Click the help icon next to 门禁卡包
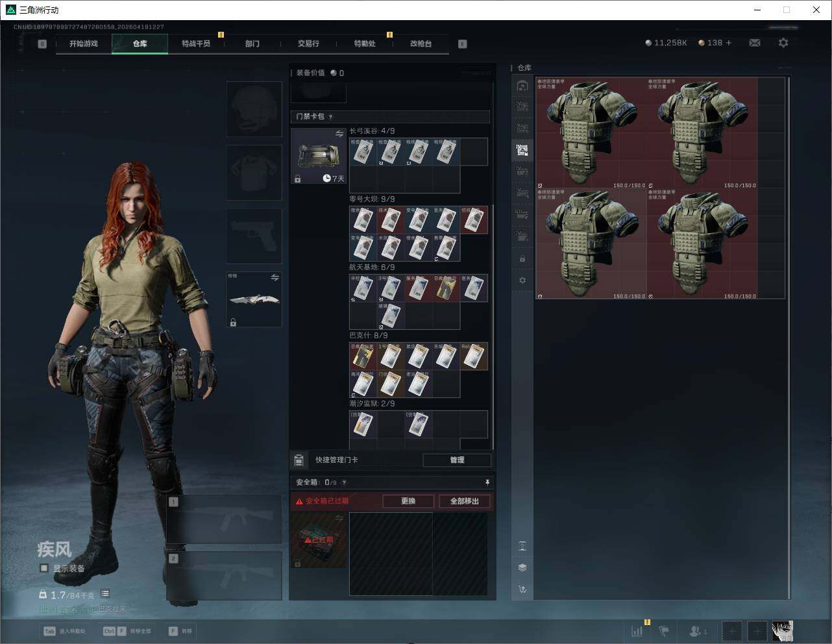Screen dimensions: 832x644 330,117
